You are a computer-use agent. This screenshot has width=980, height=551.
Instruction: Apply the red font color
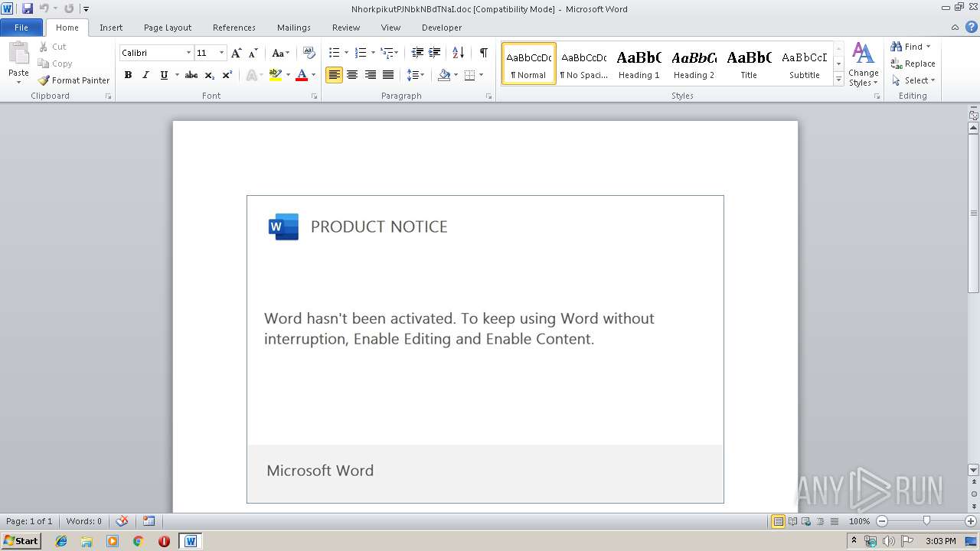pos(302,75)
